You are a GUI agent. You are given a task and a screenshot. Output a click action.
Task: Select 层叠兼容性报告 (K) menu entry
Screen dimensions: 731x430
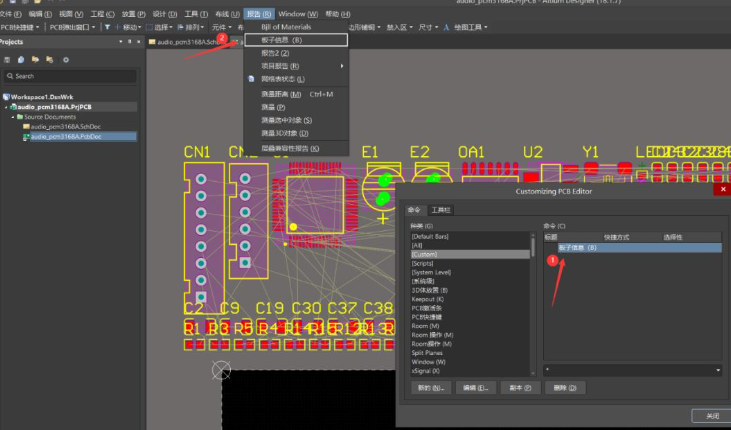(297, 148)
